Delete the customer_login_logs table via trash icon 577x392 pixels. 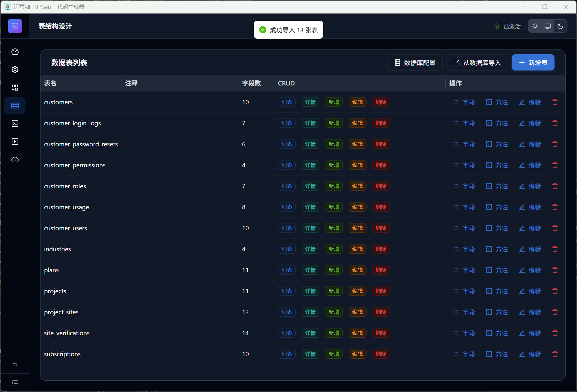(x=555, y=123)
